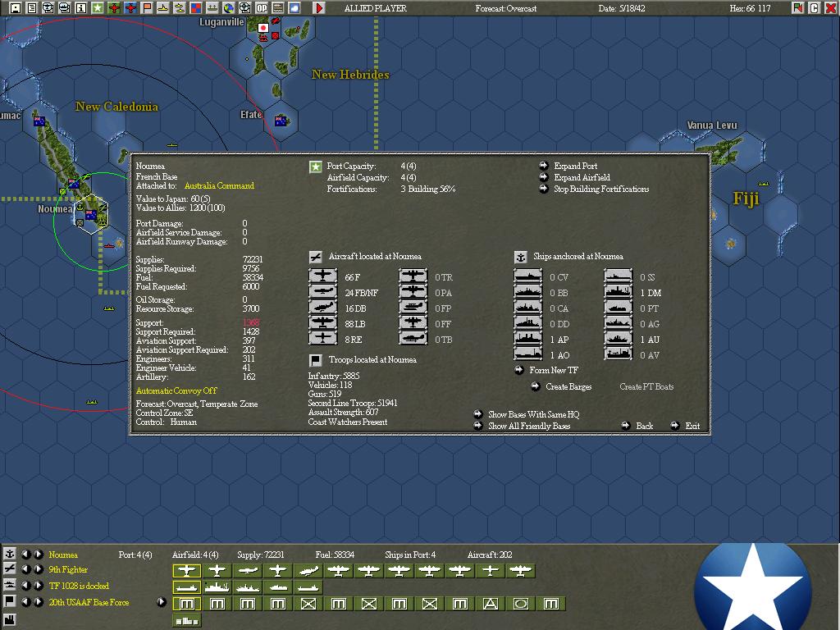This screenshot has width=840, height=630.
Task: Click 9th Fighter unit name in bottom bar
Action: click(x=68, y=569)
